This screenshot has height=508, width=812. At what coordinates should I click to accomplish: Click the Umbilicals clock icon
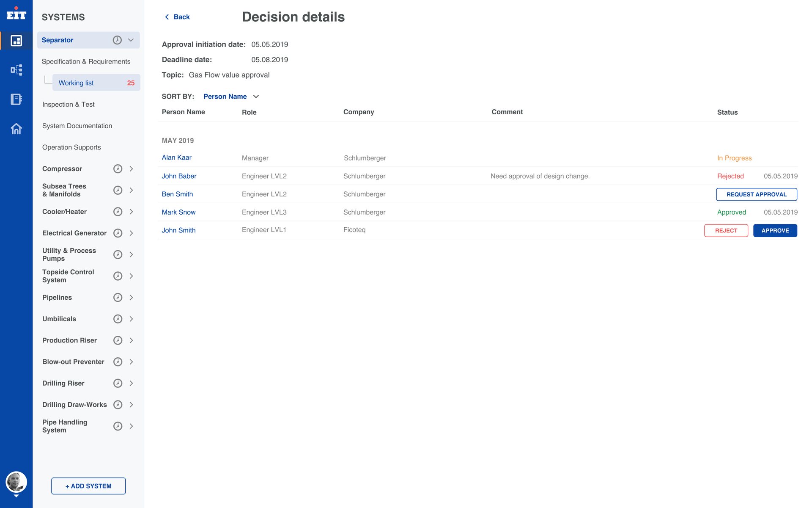tap(118, 319)
